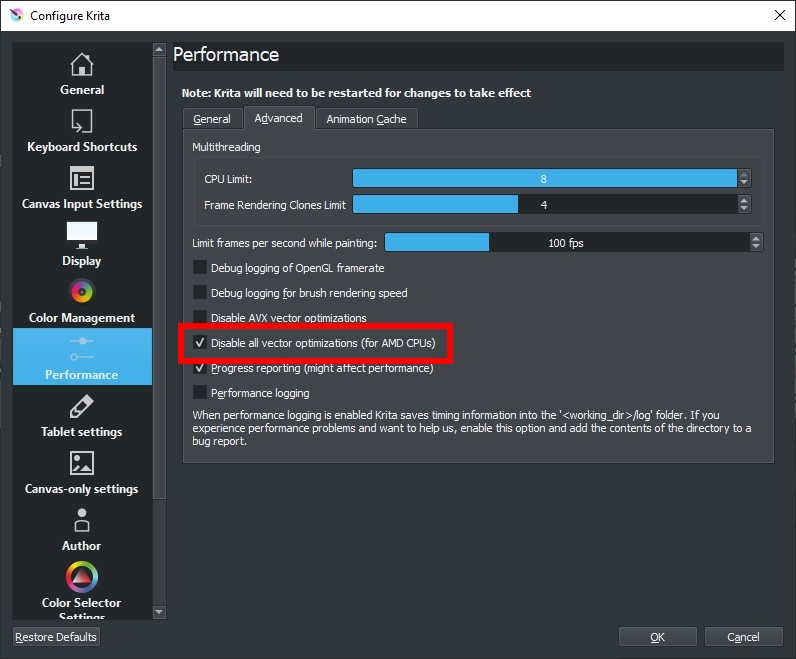Decrease Frame Rendering Clones Limit down arrow
The height and width of the screenshot is (659, 796).
point(744,208)
